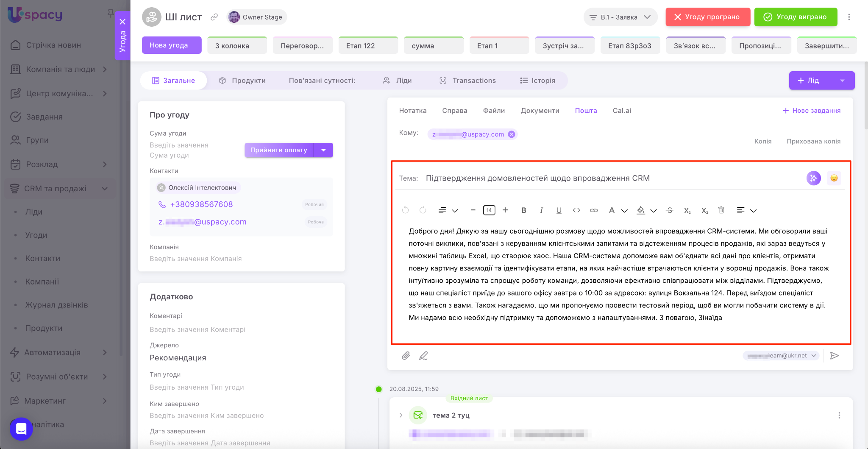Insert code block with the code icon
Viewport: 868px width, 449px height.
tap(576, 210)
